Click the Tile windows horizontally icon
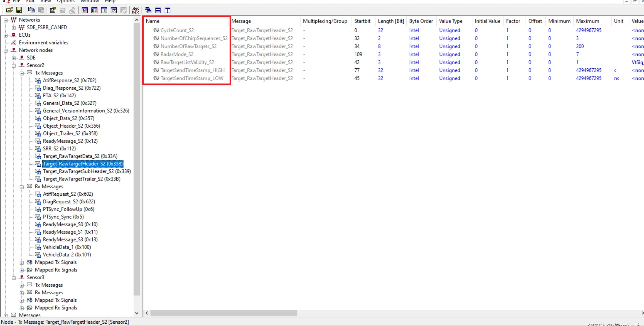Viewport: 644px width, 326px height. pyautogui.click(x=158, y=10)
